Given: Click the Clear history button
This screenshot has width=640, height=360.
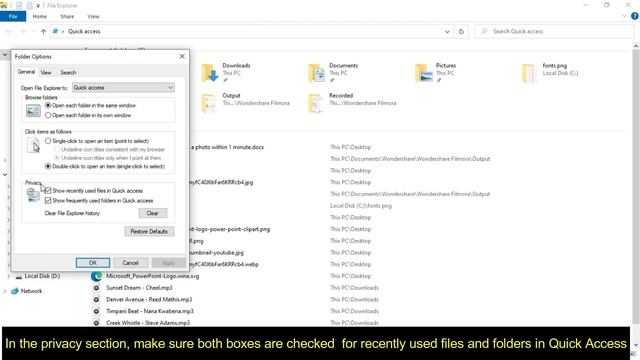Looking at the screenshot, I should pyautogui.click(x=153, y=213).
